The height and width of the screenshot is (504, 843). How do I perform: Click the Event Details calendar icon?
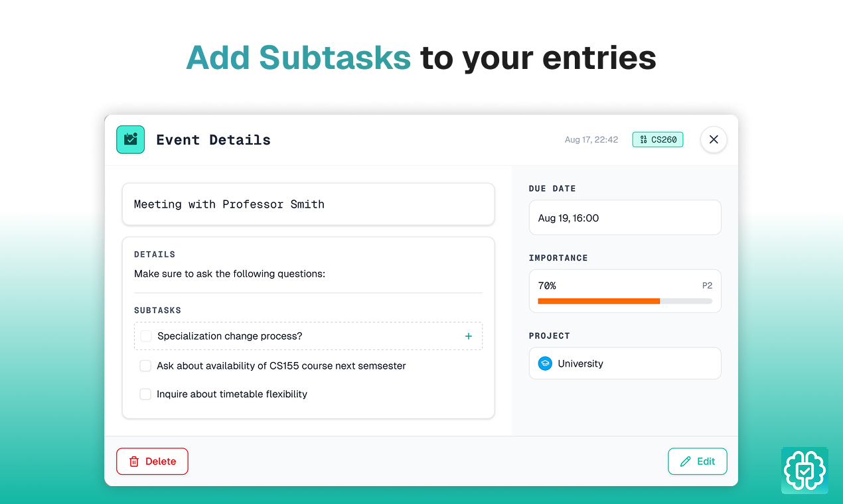tap(130, 140)
